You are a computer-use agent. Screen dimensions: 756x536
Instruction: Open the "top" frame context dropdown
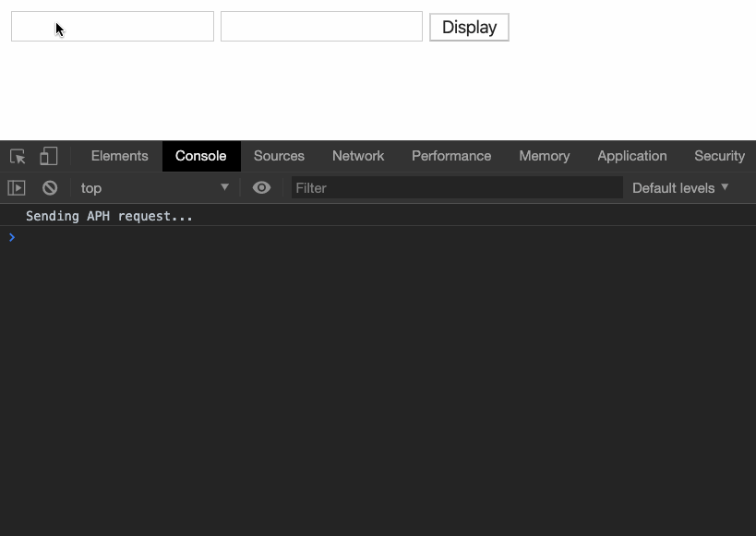click(x=111, y=187)
